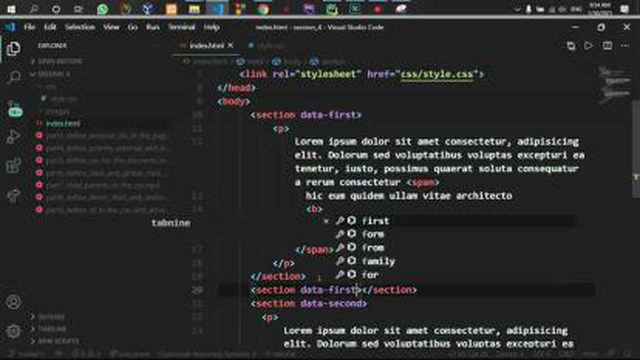
Task: Click the Open Changes editor toolbar icon
Action: click(x=571, y=46)
